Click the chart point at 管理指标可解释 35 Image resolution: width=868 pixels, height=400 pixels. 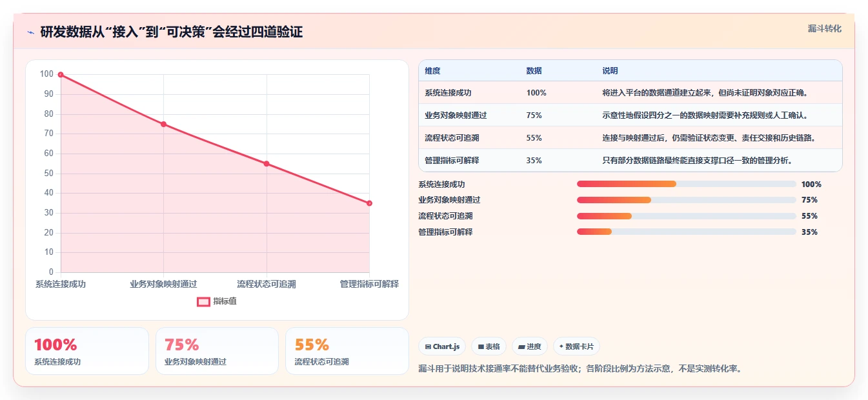(369, 203)
